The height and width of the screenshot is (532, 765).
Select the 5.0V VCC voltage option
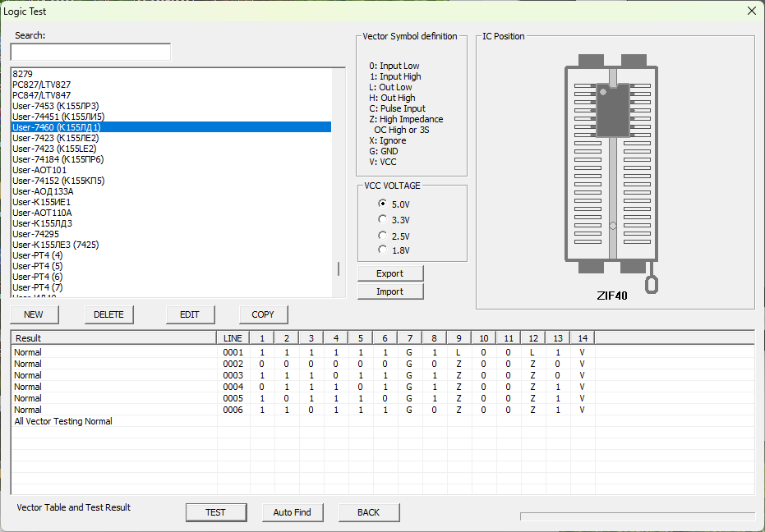click(x=382, y=204)
